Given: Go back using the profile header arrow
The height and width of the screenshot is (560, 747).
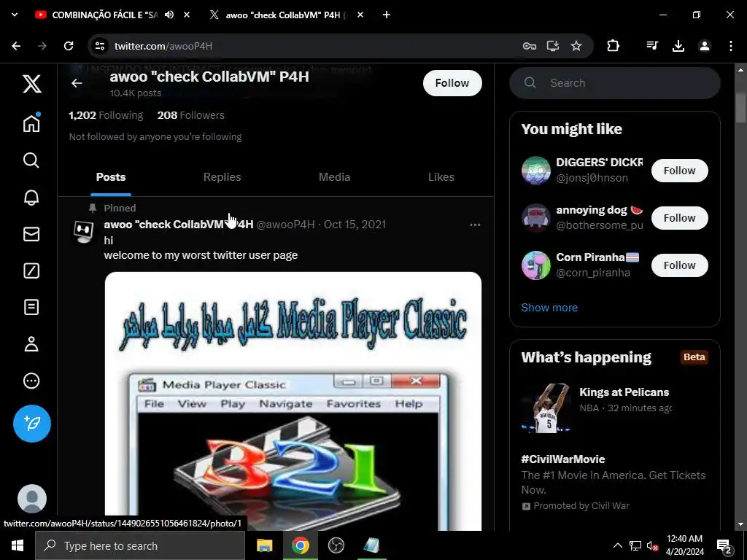Looking at the screenshot, I should 77,83.
